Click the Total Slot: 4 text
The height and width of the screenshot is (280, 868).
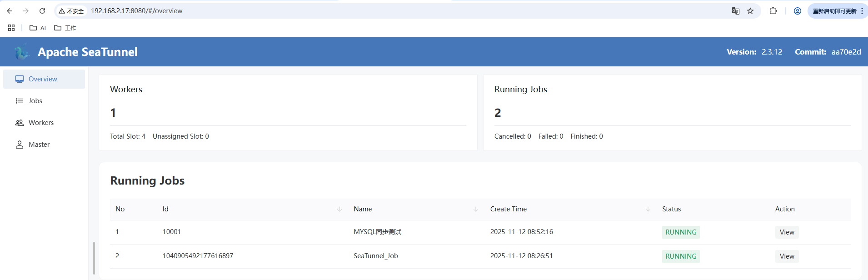[128, 136]
